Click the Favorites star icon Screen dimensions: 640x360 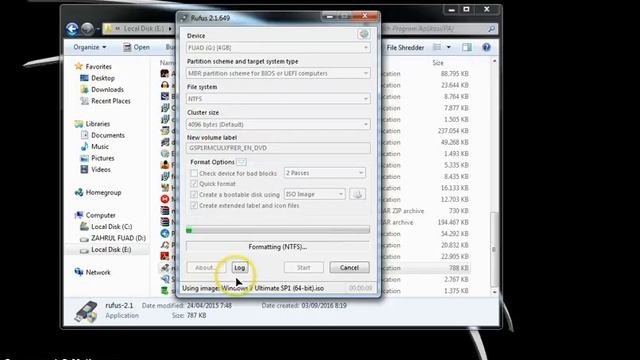pyautogui.click(x=79, y=66)
